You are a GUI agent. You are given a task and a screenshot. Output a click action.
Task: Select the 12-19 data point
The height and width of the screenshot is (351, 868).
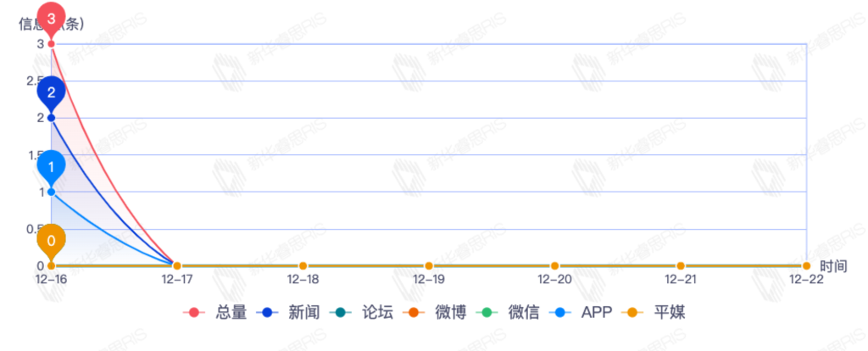coord(429,266)
